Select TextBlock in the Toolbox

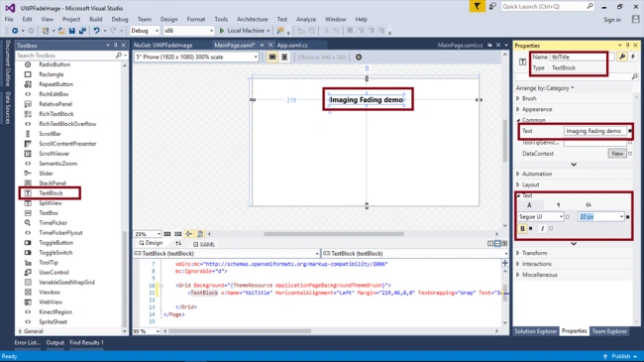(x=51, y=193)
